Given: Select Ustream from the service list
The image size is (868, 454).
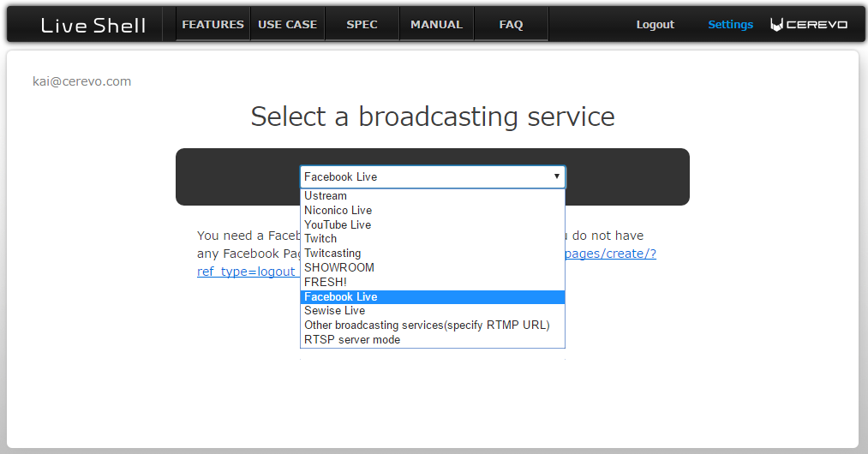Looking at the screenshot, I should pos(433,196).
